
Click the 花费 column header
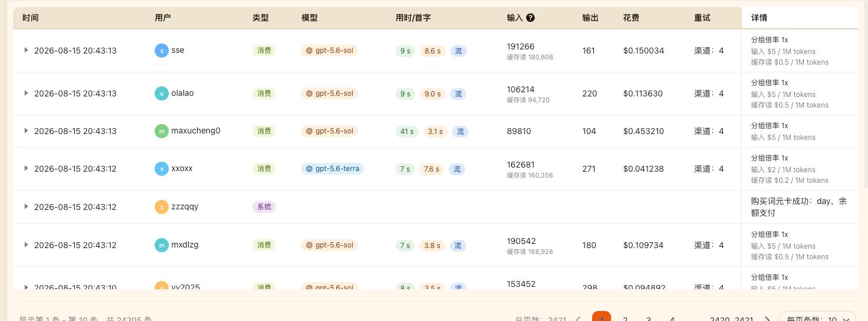pos(632,18)
